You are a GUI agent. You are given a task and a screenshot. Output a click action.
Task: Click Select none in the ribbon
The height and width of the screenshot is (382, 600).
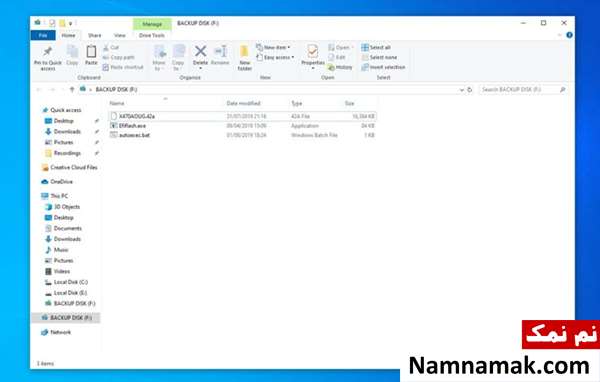click(x=379, y=57)
